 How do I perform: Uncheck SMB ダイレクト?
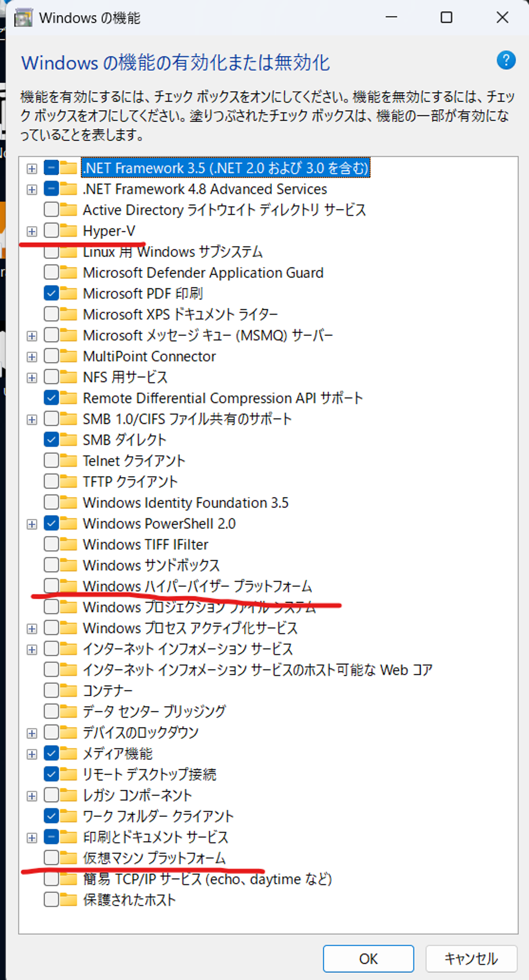coord(51,439)
